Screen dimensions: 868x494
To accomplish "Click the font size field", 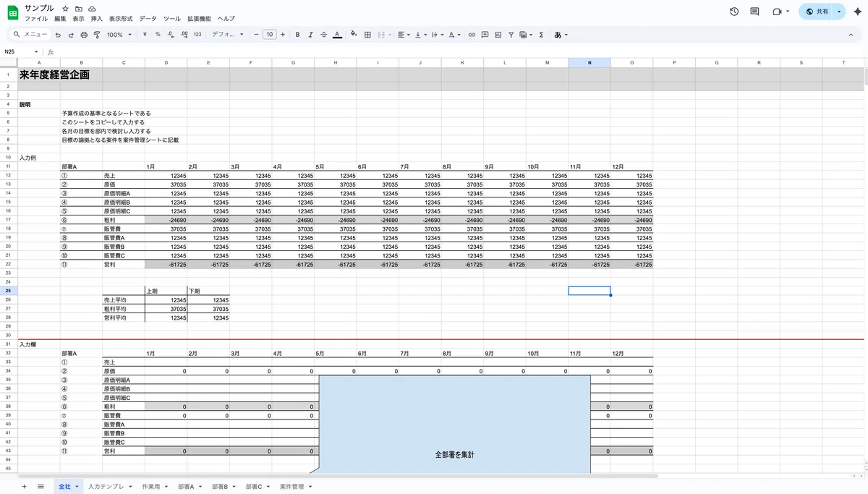I will pos(269,34).
